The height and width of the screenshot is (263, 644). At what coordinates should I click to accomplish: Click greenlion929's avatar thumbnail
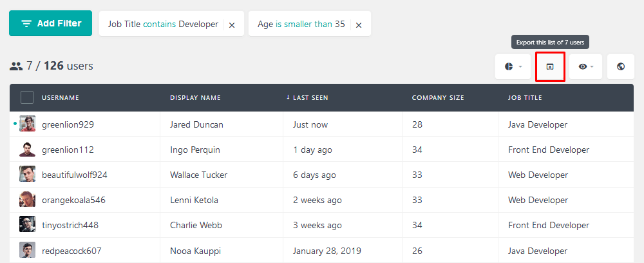coord(27,124)
